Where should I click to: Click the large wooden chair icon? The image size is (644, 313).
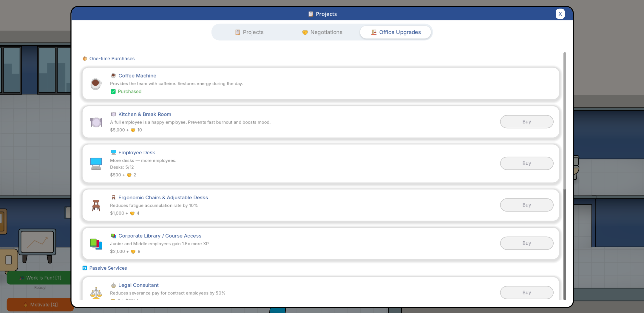[x=96, y=205]
